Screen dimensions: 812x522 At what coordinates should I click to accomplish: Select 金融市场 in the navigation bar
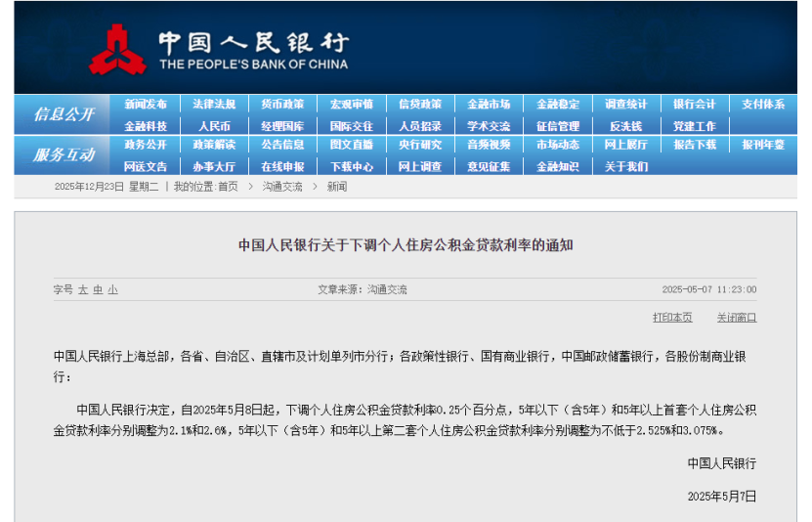[489, 105]
